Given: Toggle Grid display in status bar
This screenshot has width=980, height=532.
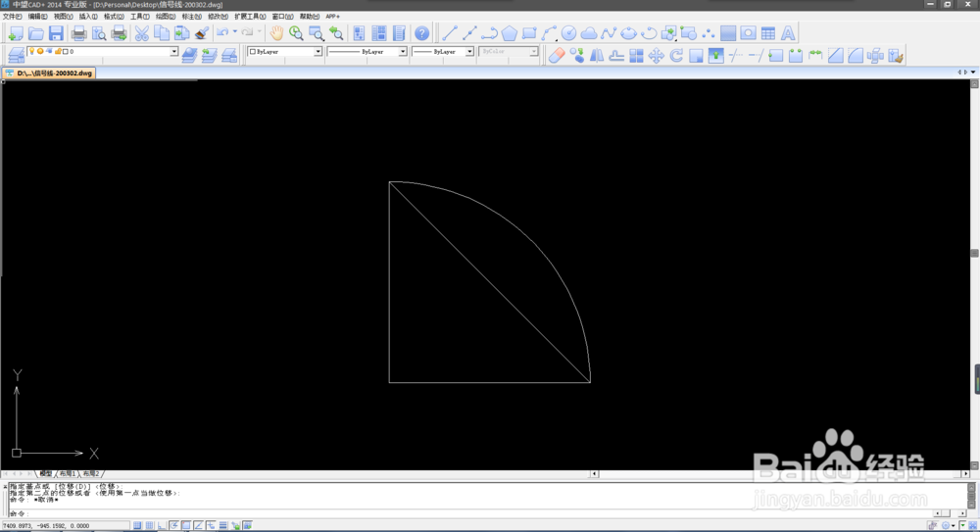Looking at the screenshot, I should pyautogui.click(x=149, y=526).
